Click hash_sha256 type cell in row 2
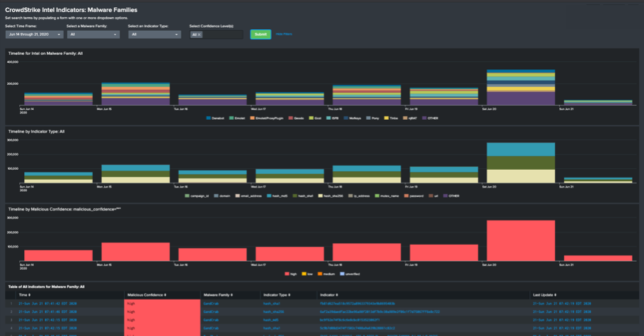Viewport: 644px width, 336px height. pos(274,312)
